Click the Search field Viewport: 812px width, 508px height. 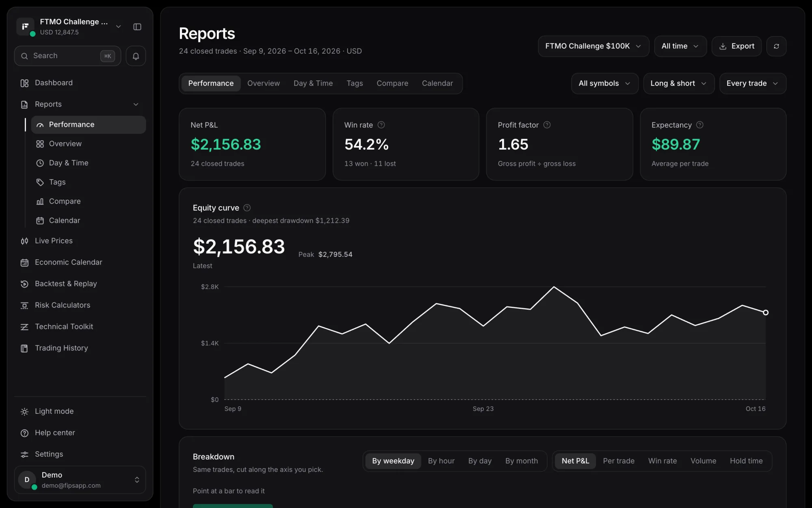(x=68, y=56)
